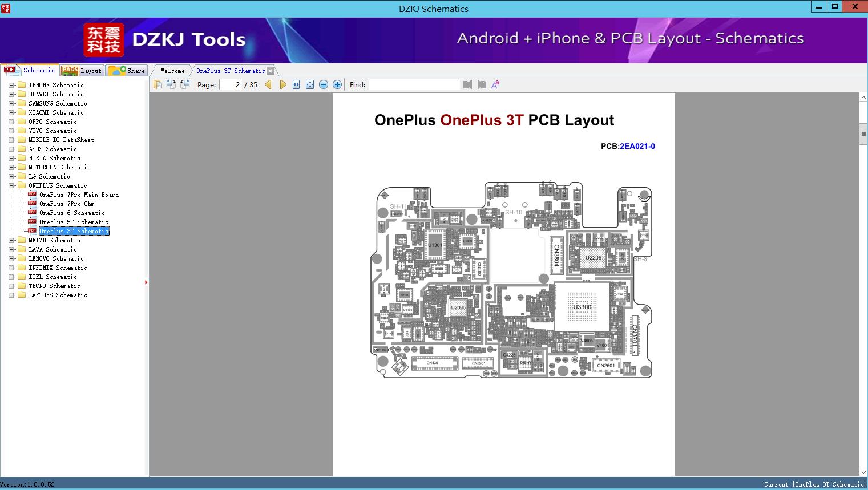Screen dimensions: 868x490
Task: Click the U3300 chip on PCB layout
Action: pyautogui.click(x=582, y=307)
